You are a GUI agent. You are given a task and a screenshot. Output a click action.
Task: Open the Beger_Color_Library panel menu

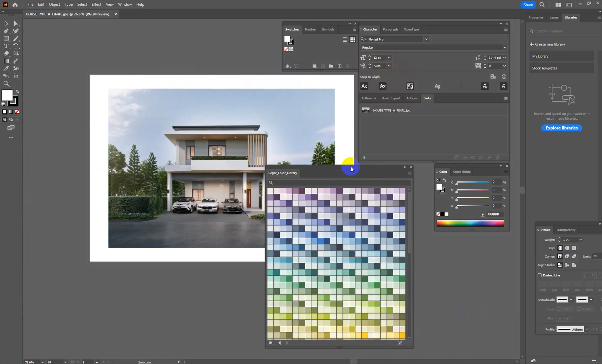[410, 173]
